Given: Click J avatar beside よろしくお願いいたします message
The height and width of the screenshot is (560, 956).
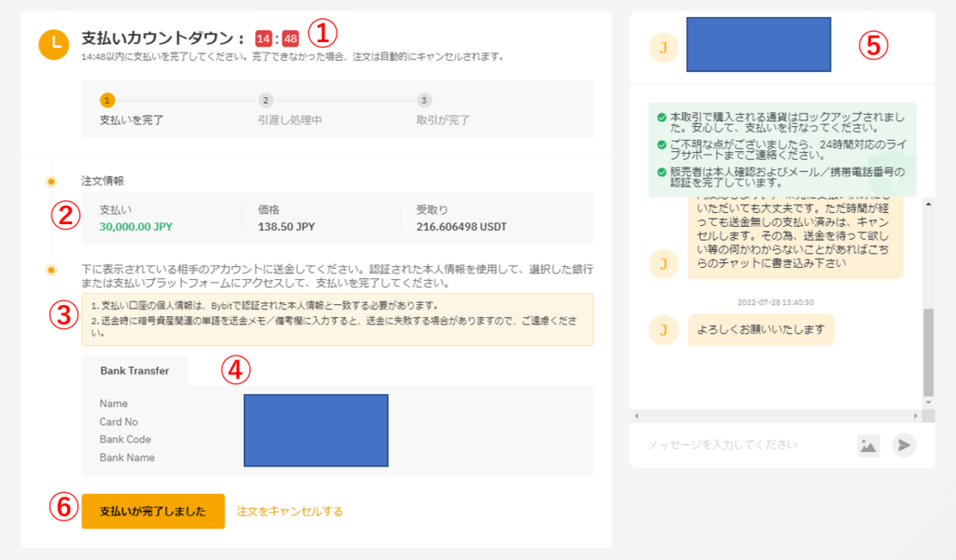Looking at the screenshot, I should [663, 329].
